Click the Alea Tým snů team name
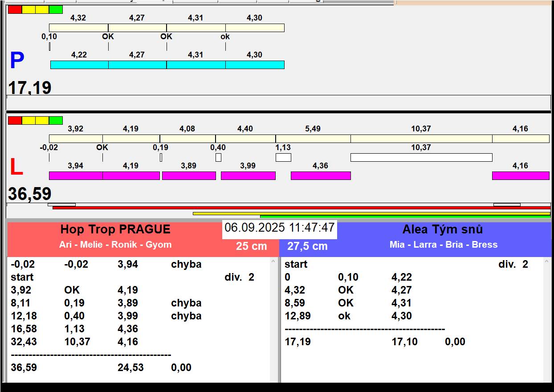 tap(442, 229)
